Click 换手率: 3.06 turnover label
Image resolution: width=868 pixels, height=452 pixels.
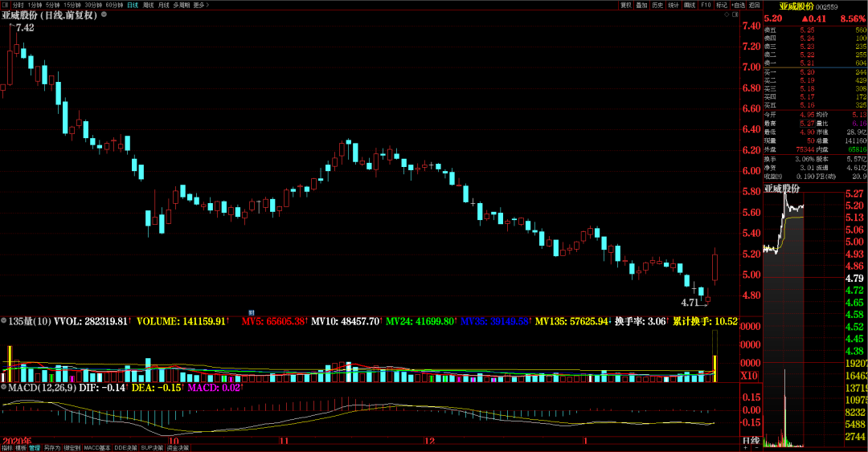pos(640,321)
